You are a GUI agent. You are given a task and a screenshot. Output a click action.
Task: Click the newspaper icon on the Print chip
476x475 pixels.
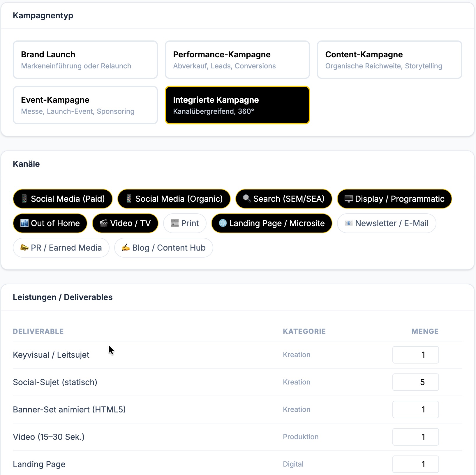[174, 223]
